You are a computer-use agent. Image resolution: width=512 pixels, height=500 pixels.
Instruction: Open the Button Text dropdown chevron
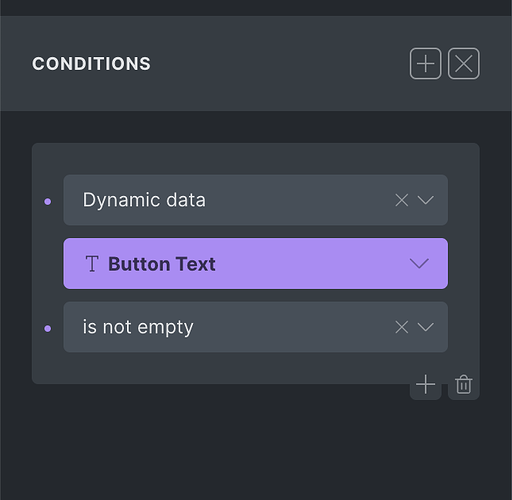(419, 263)
